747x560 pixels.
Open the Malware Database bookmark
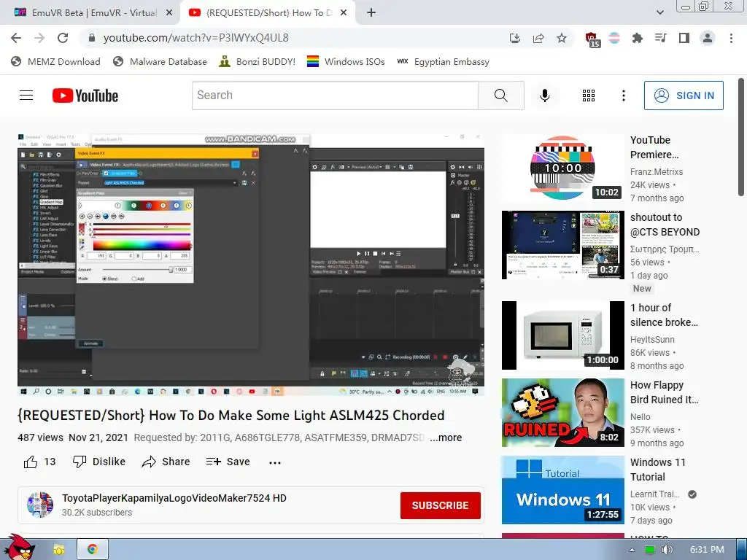click(160, 62)
